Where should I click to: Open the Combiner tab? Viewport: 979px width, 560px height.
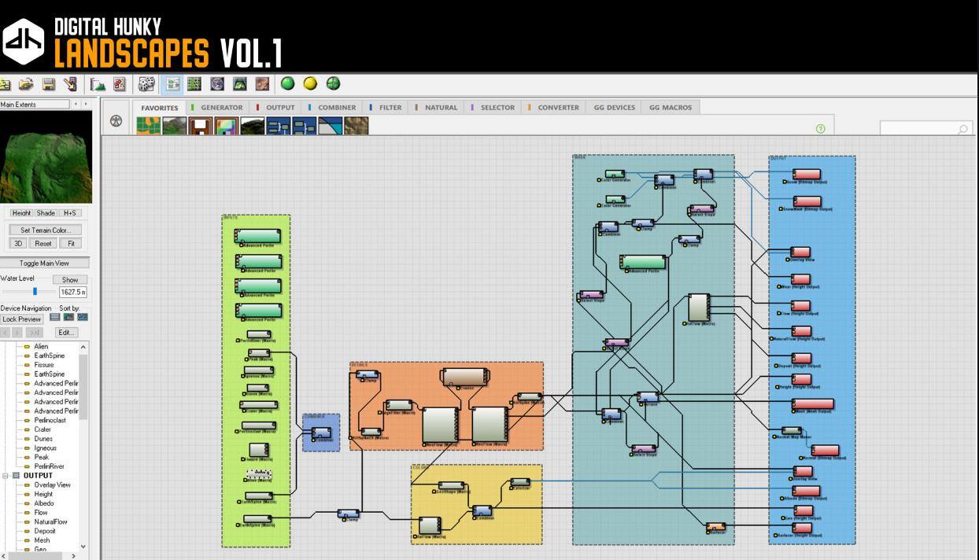pos(333,108)
